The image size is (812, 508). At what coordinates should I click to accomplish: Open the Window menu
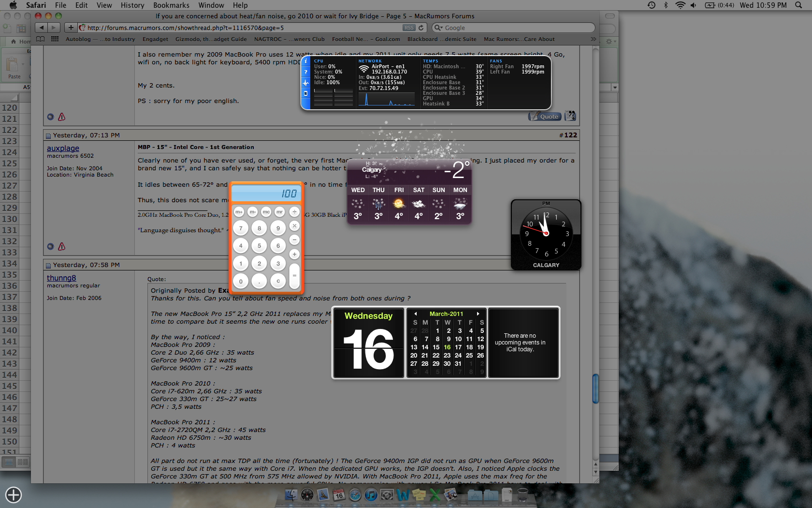coord(211,5)
